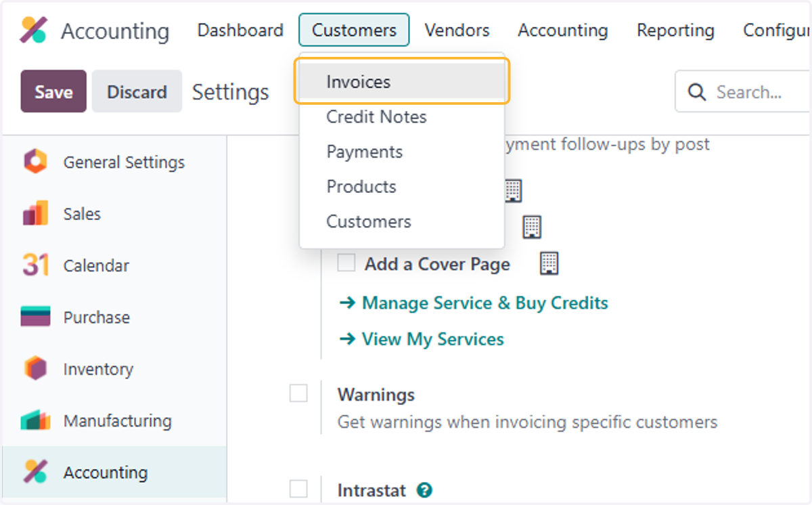
Task: Click the Intrastat setting title
Action: pyautogui.click(x=371, y=490)
